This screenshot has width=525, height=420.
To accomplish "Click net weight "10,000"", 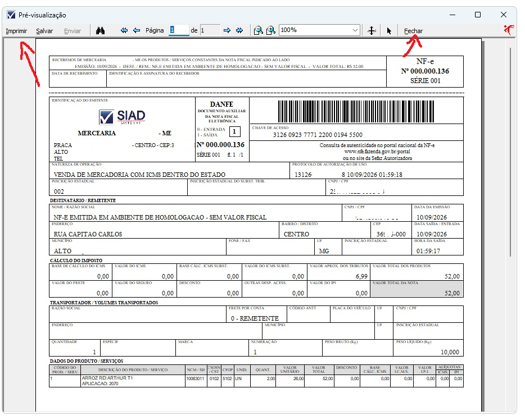I will 450,352.
